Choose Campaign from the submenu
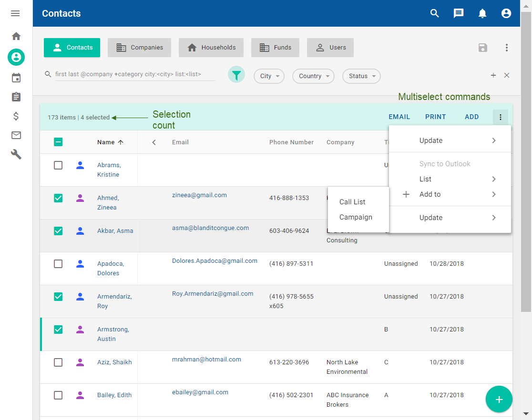Viewport: 532px width, 420px height. 356,217
